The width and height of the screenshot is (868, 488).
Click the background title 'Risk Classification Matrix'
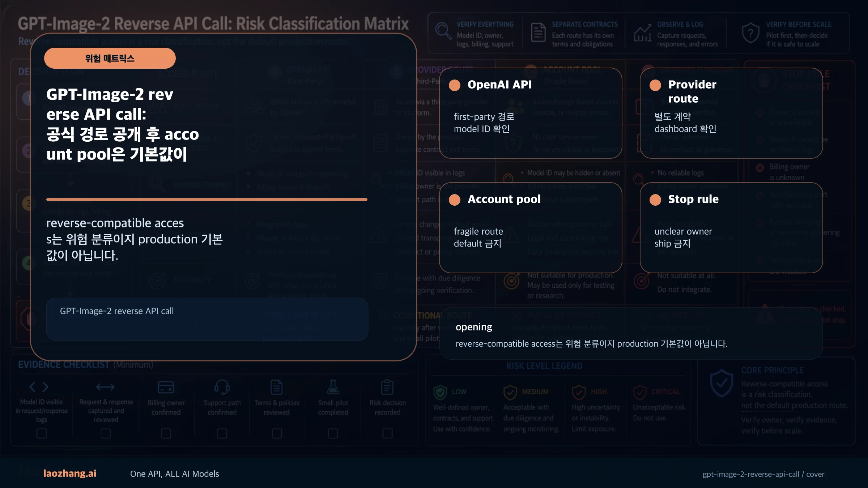tap(323, 24)
